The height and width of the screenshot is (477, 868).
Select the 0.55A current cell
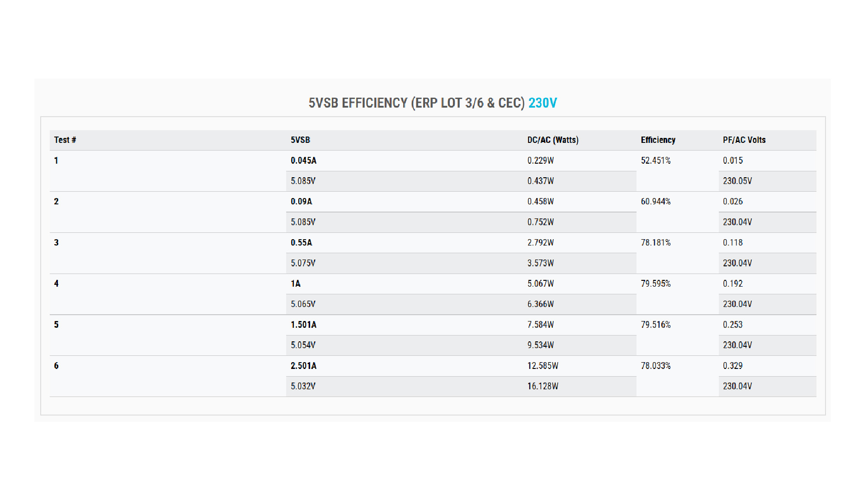pyautogui.click(x=301, y=243)
